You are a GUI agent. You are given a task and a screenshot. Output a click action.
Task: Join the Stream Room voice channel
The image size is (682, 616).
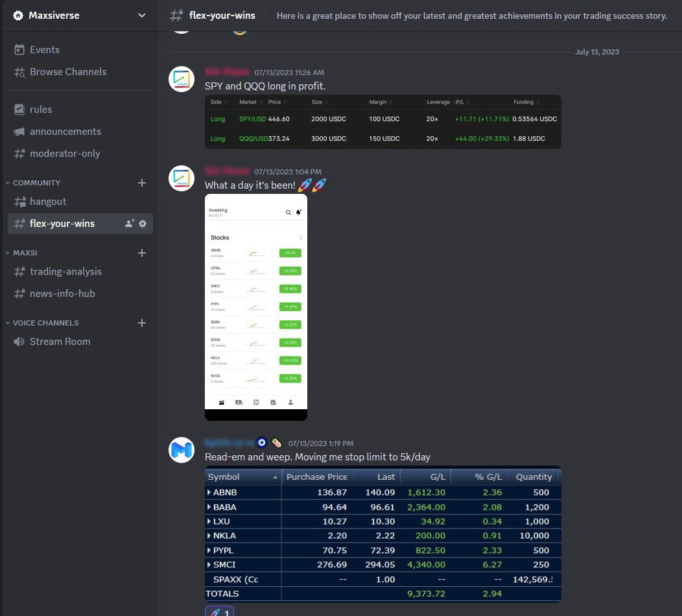(x=80, y=342)
